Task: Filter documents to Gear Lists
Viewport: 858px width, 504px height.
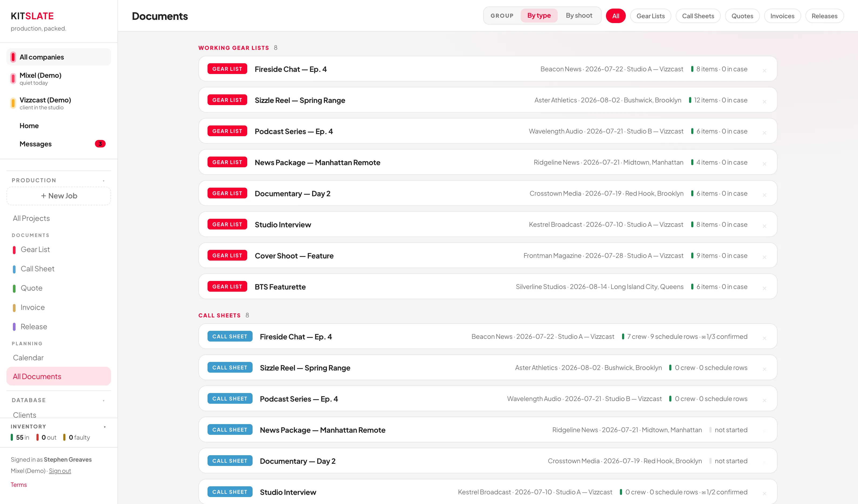Action: click(650, 16)
